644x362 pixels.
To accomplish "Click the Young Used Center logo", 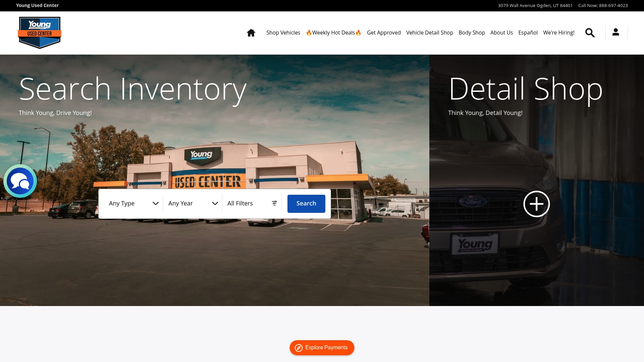I will 40,33.
